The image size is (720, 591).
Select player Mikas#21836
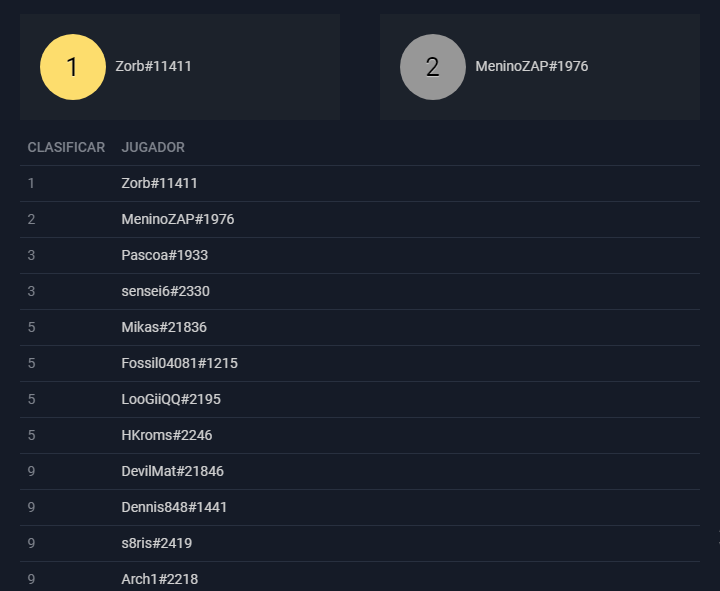[164, 327]
